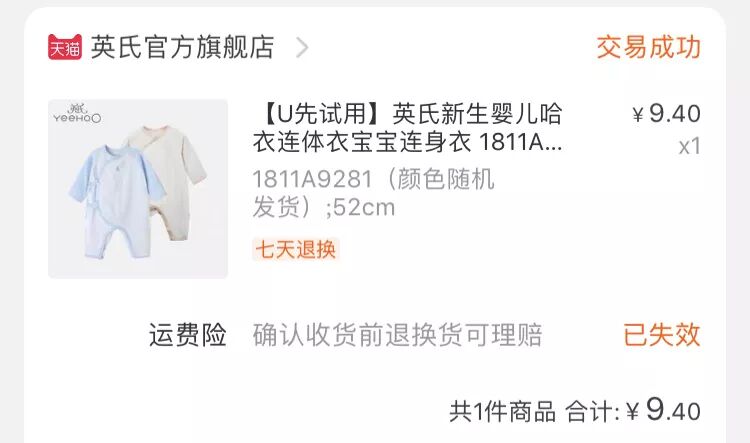The width and height of the screenshot is (750, 443).
Task: Tap the empty order card area below the tag
Action: [x=375, y=293]
